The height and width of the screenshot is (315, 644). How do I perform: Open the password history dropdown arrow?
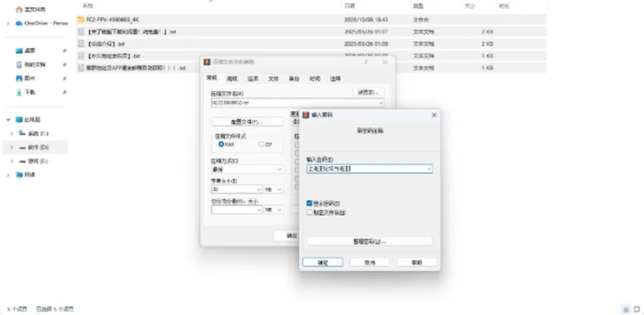pos(429,169)
